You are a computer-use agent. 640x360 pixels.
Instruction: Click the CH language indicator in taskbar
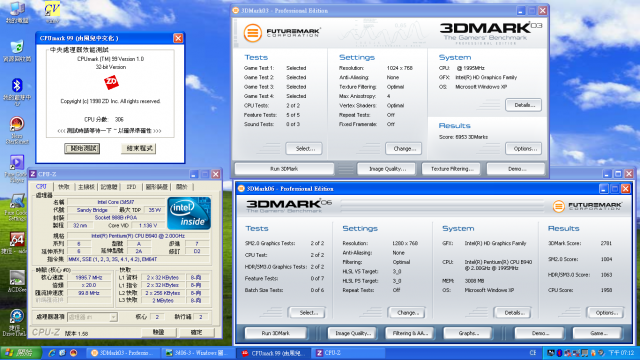coord(533,353)
